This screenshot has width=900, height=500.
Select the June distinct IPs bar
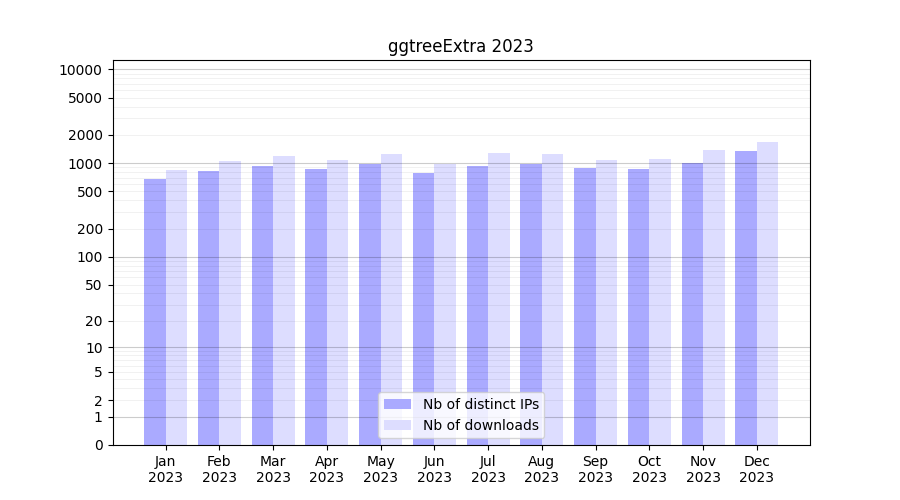[x=424, y=309]
